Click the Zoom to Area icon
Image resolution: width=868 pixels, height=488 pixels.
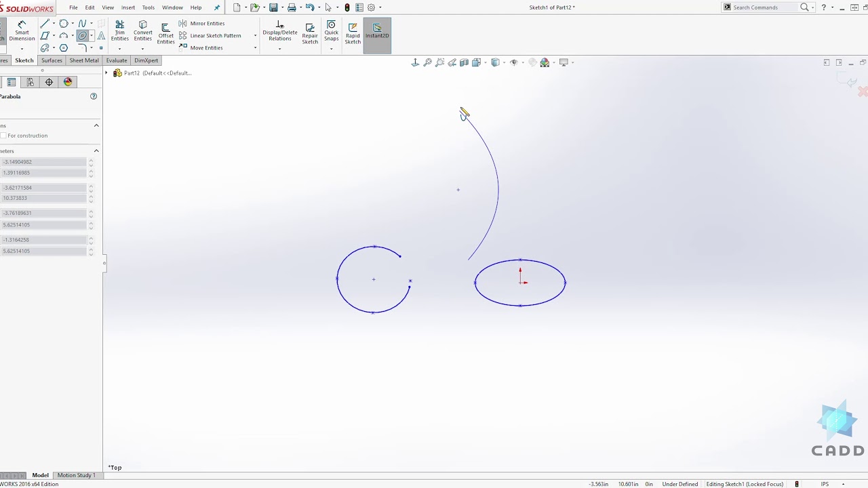pyautogui.click(x=439, y=62)
